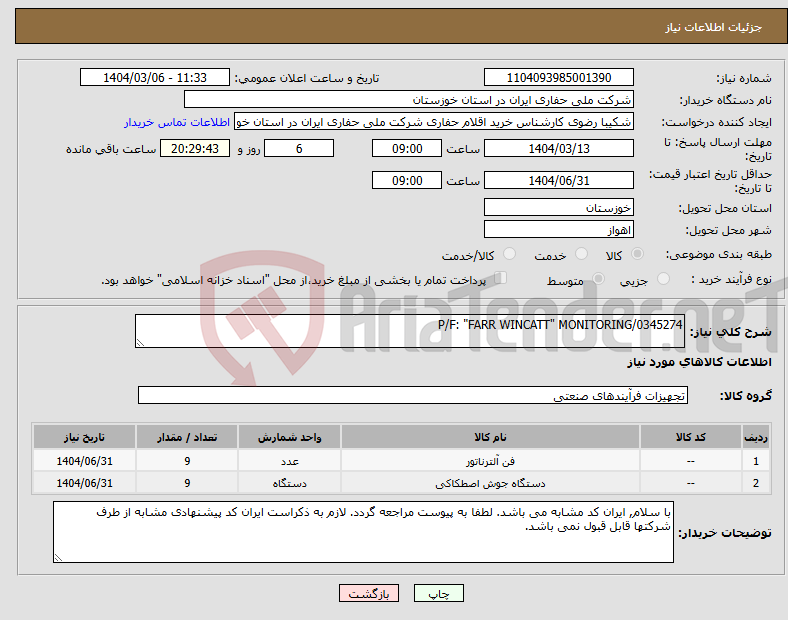This screenshot has width=788, height=620.
Task: Click the FARR WINCATT MONITORING description box
Action: point(410,331)
